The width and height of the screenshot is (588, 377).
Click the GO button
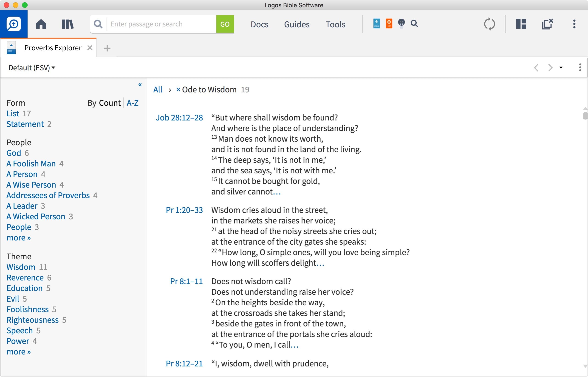point(225,24)
